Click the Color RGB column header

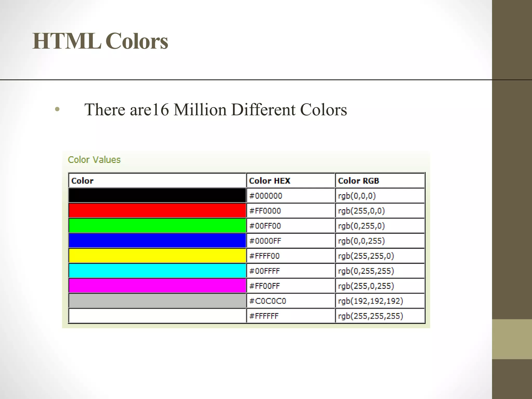tap(380, 181)
